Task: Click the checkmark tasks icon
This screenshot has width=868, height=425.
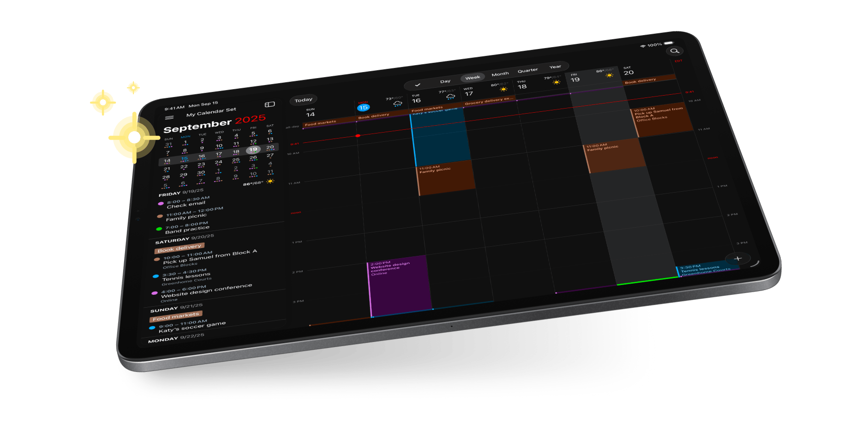Action: [418, 85]
